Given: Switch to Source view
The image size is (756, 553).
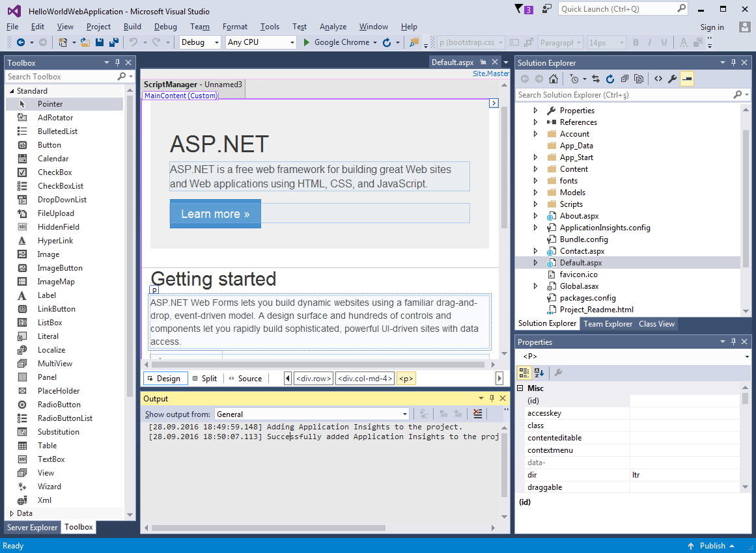Looking at the screenshot, I should (245, 379).
